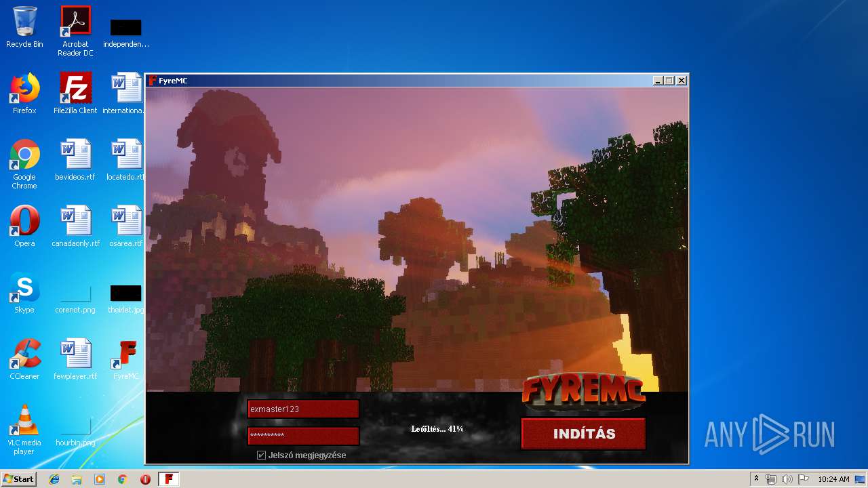
Task: Select the osarea.rtf document
Action: tap(126, 226)
